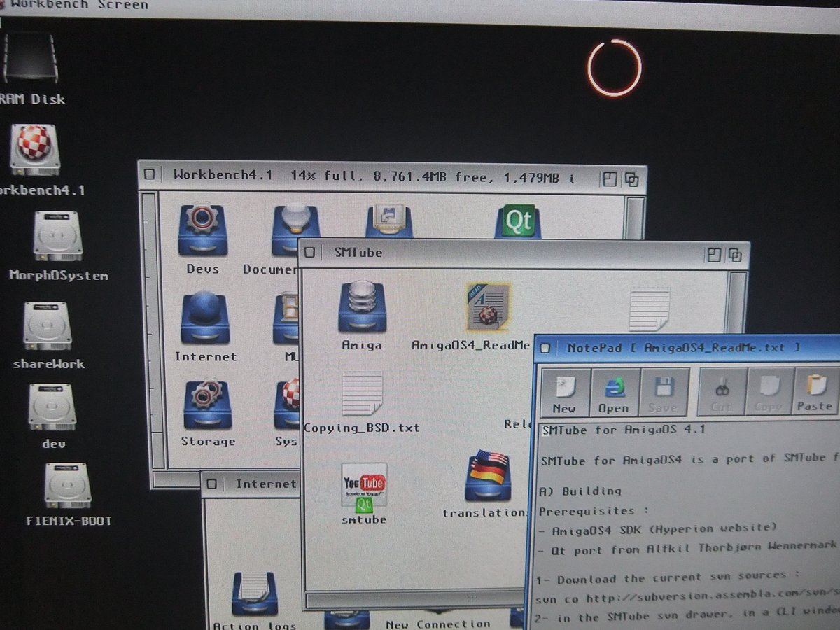The height and width of the screenshot is (630, 840).
Task: Select the AmigaOS4_ReadMe file icon
Action: pyautogui.click(x=489, y=307)
